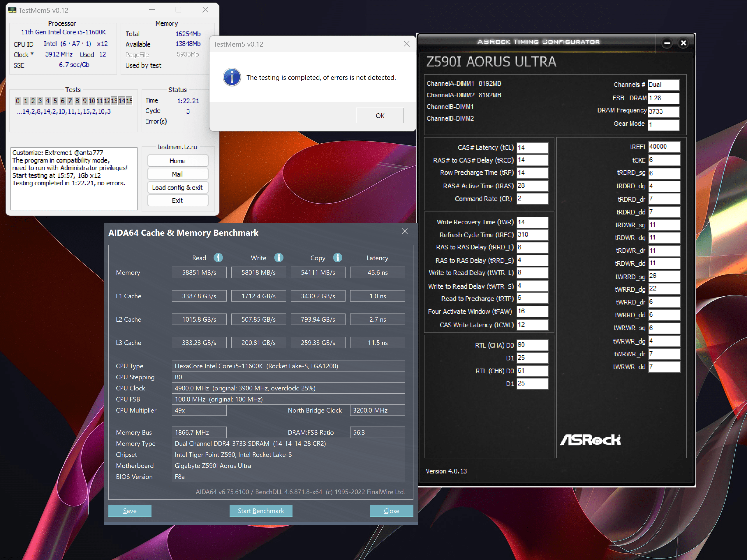747x560 pixels.
Task: Click the Command Rate (CR) field
Action: tap(532, 199)
